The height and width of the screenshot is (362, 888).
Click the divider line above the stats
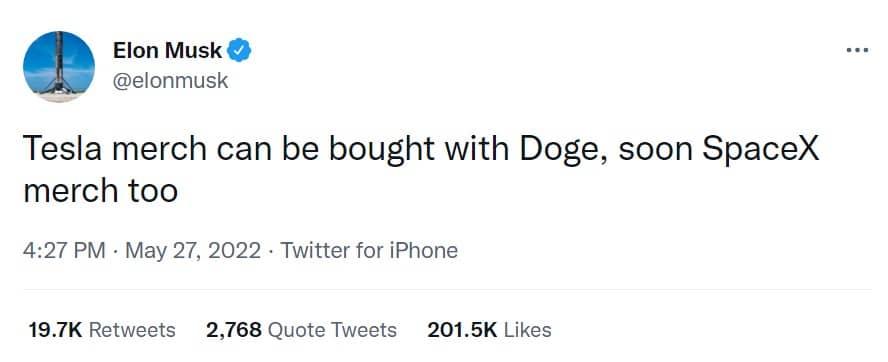[x=447, y=289]
